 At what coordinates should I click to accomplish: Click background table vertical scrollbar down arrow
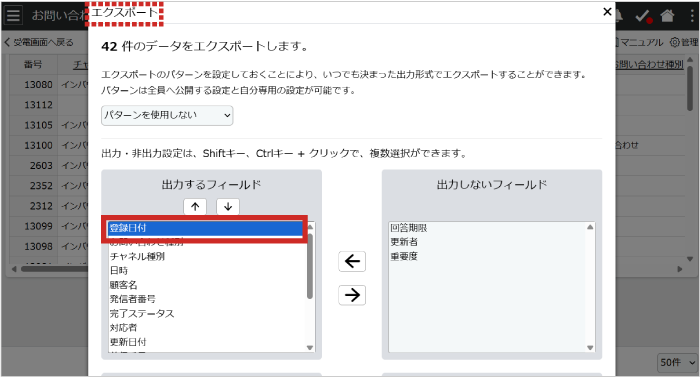(x=690, y=259)
